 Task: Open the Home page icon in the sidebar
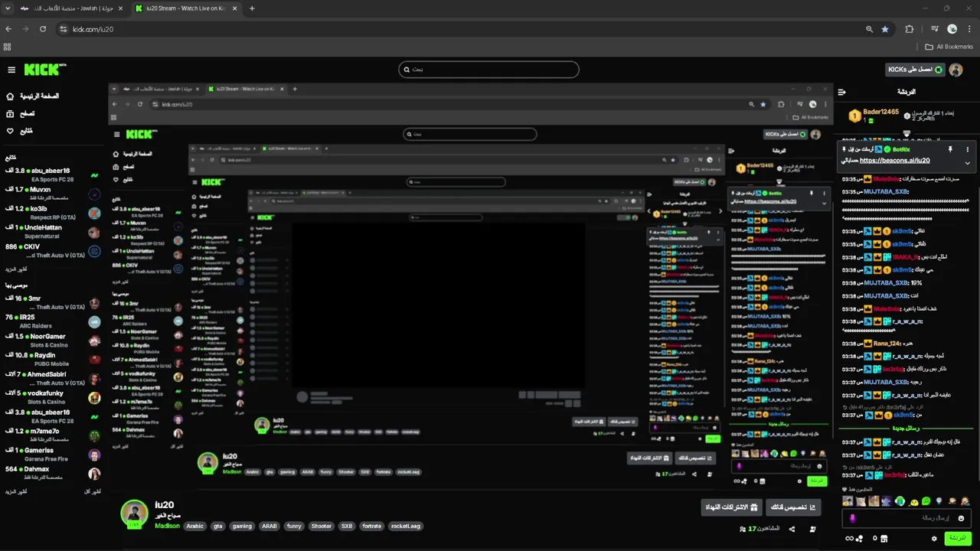point(10,96)
